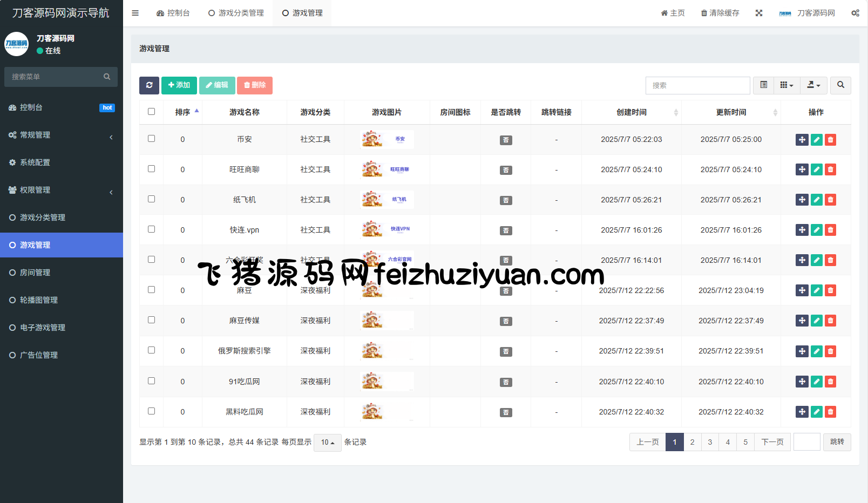Open the export data dropdown
Viewport: 868px width, 503px height.
(813, 85)
